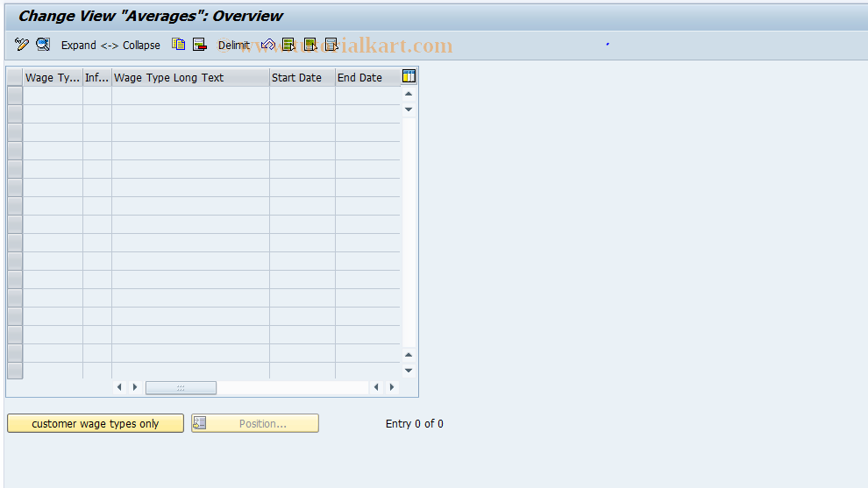
Task: Select first table row selector
Action: (x=15, y=95)
